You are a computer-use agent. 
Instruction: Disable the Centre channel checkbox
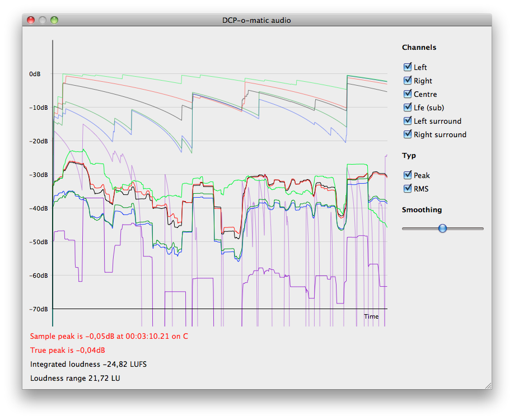(408, 94)
